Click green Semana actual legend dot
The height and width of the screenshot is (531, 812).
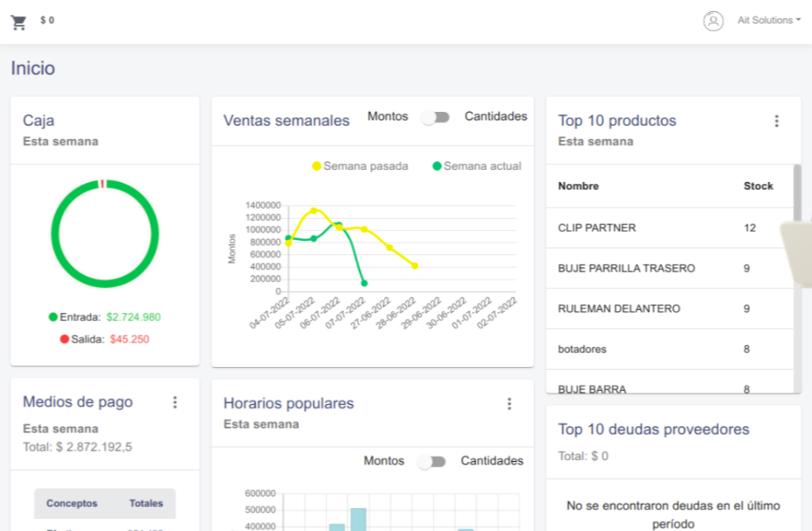[x=436, y=166]
